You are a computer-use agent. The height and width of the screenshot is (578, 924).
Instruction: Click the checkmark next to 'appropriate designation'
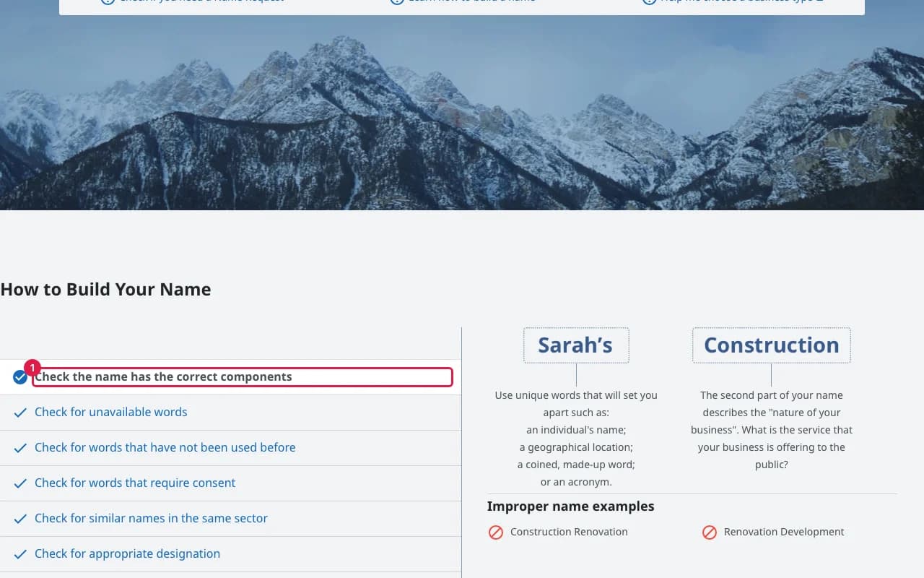click(20, 554)
